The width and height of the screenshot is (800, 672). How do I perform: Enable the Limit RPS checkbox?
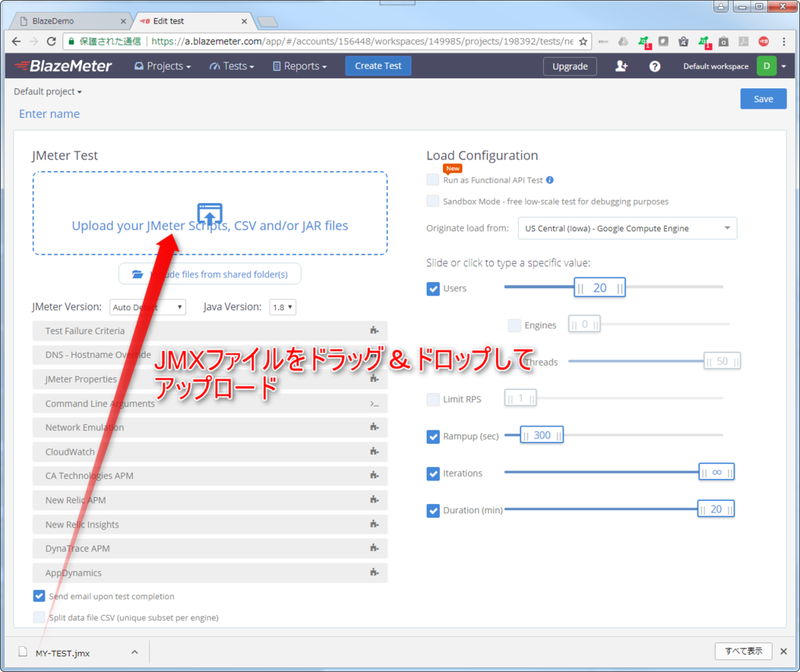[x=433, y=399]
